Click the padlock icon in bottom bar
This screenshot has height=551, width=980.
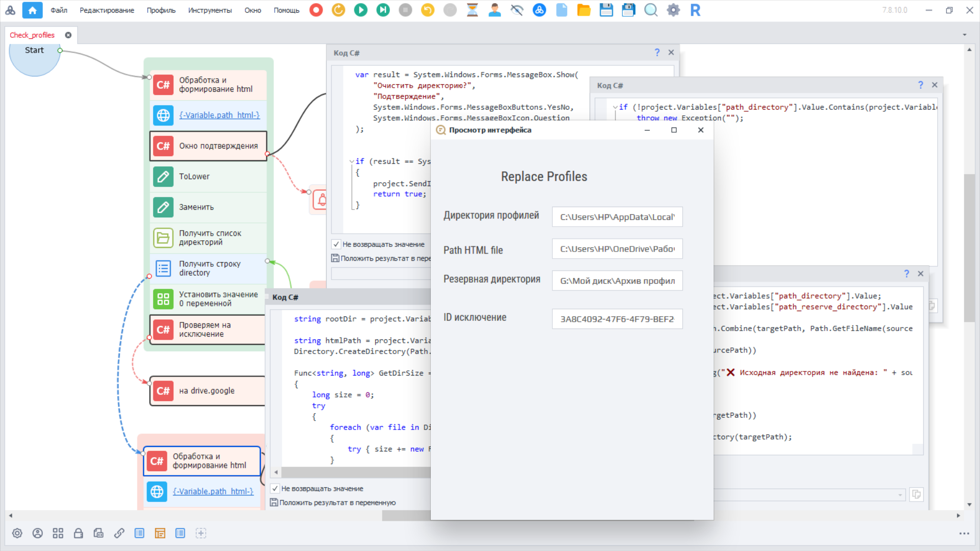(78, 533)
